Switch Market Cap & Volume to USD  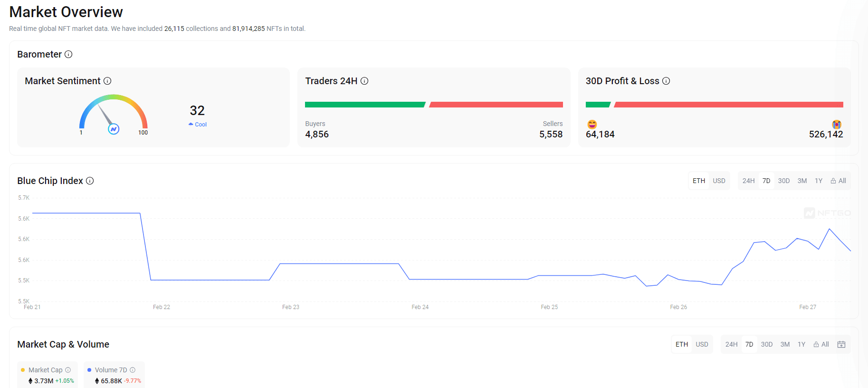coord(702,344)
